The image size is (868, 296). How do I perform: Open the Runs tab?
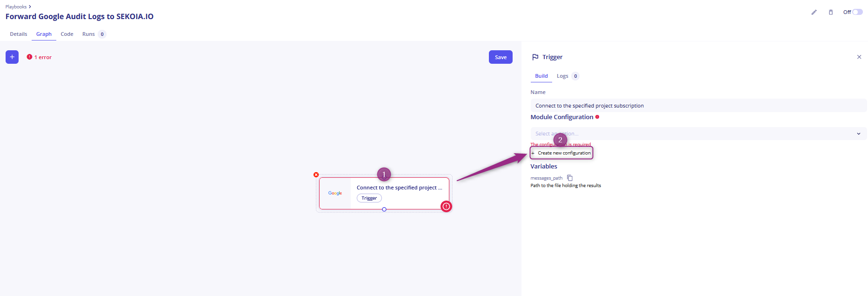pos(88,34)
